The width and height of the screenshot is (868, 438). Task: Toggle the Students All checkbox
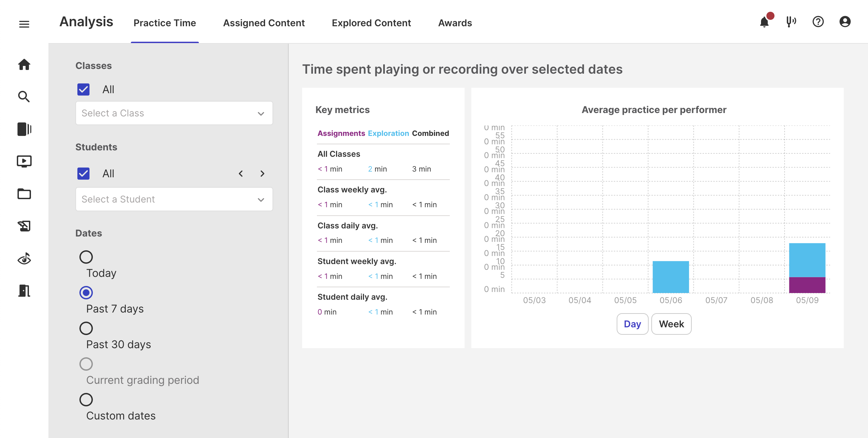(83, 174)
